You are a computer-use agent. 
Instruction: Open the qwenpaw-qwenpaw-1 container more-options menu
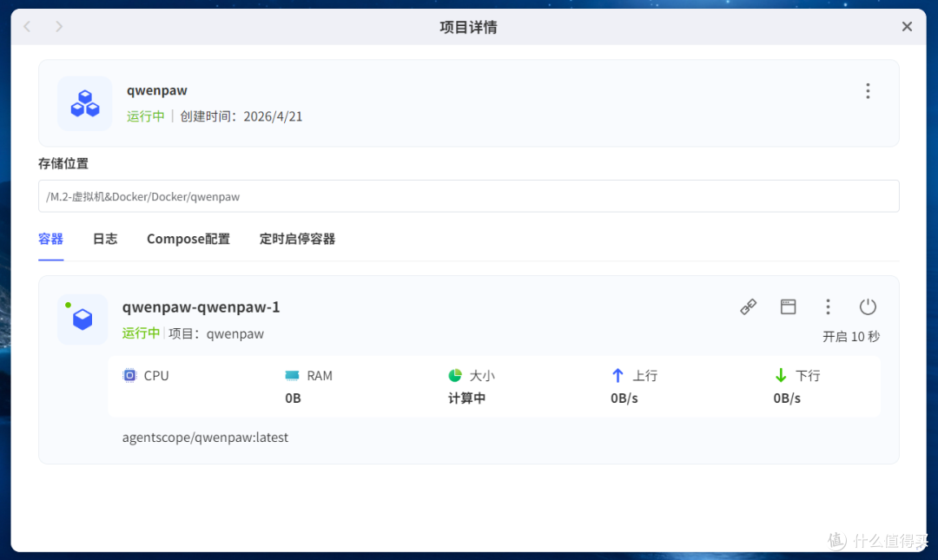[828, 307]
